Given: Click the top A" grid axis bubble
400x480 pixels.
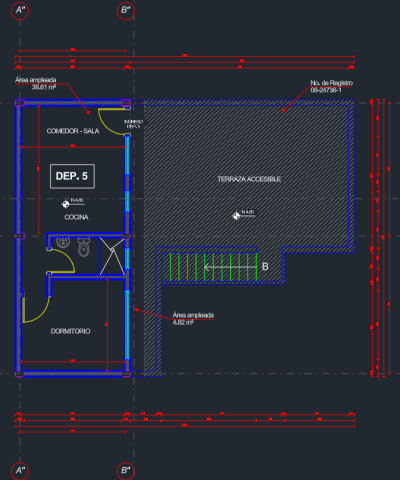Looking at the screenshot, I should [20, 11].
